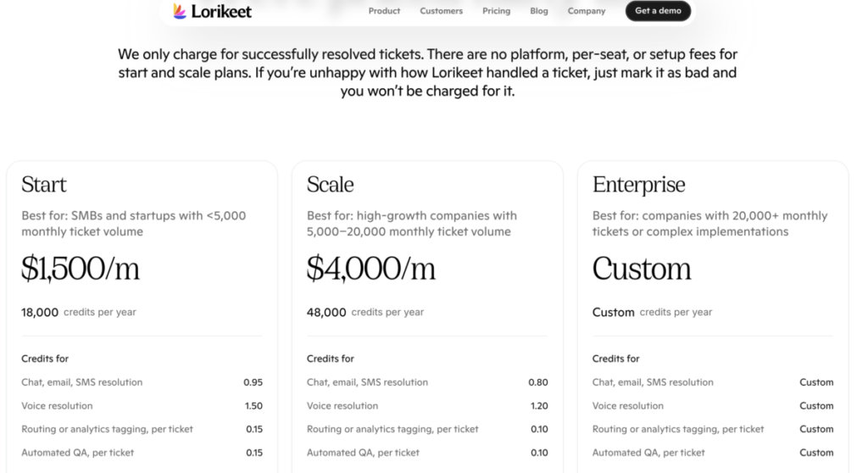Click the Start plan heading
This screenshot has width=868, height=473.
[44, 185]
